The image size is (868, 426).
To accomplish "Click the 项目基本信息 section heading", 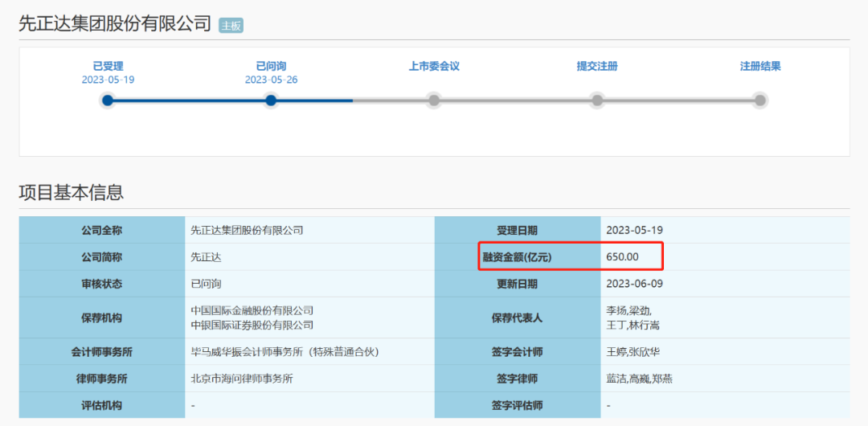I will [72, 193].
